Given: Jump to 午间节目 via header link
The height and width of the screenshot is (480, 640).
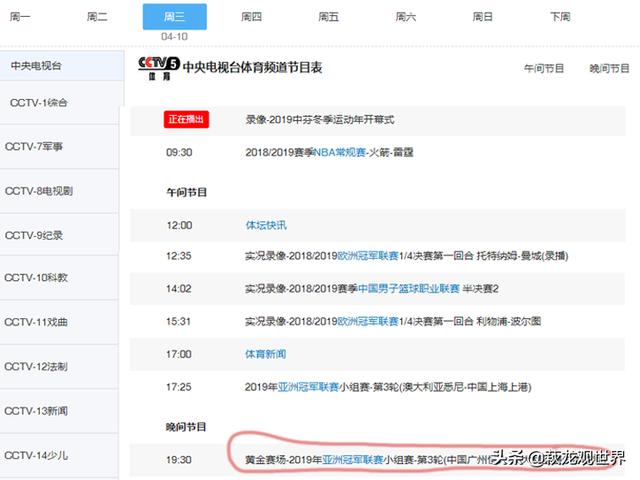Looking at the screenshot, I should [x=544, y=69].
